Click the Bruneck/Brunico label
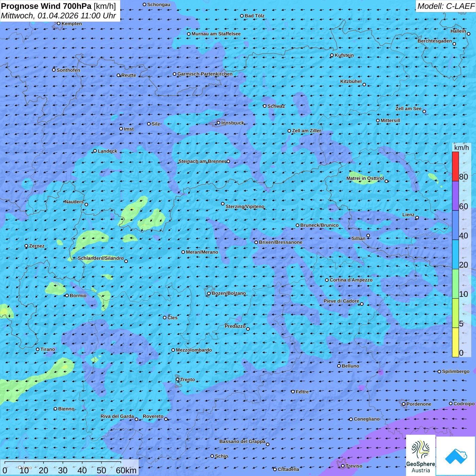 pos(319,225)
